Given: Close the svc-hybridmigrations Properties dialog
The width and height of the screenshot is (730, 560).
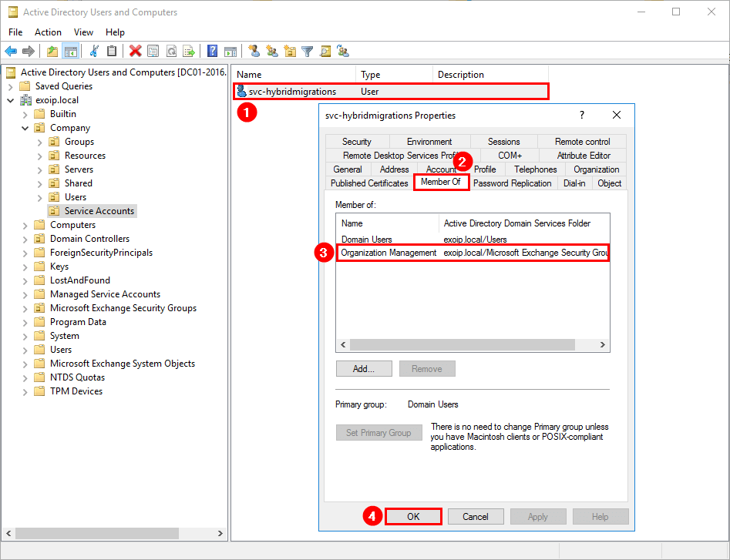Looking at the screenshot, I should pos(617,115).
